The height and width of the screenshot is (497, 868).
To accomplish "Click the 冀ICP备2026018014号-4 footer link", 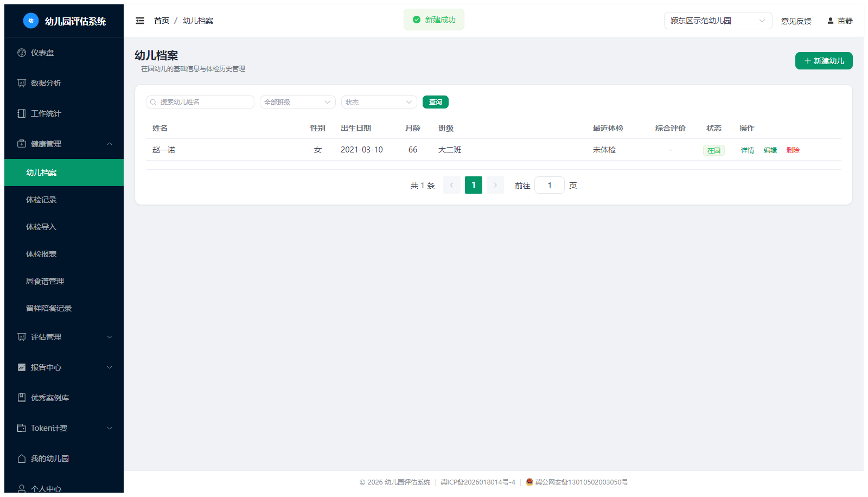I will coord(478,482).
